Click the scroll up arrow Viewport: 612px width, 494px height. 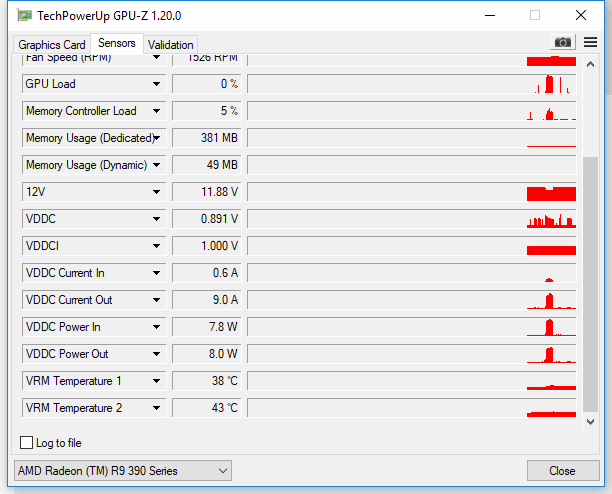pyautogui.click(x=590, y=64)
